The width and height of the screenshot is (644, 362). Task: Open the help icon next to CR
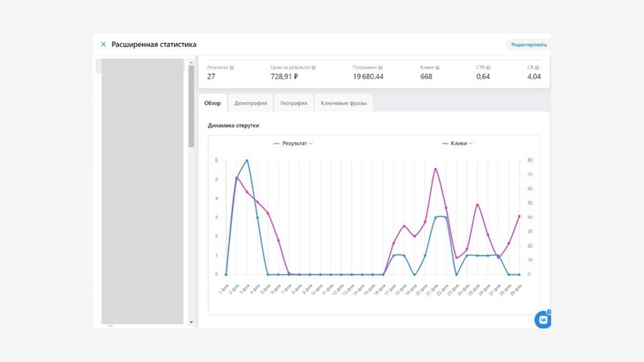point(537,68)
